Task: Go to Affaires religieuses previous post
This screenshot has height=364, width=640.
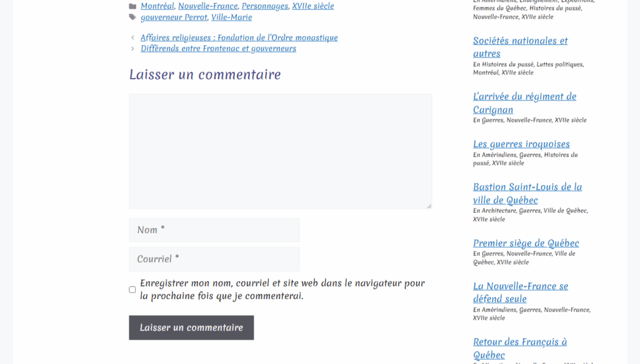Action: [x=239, y=37]
